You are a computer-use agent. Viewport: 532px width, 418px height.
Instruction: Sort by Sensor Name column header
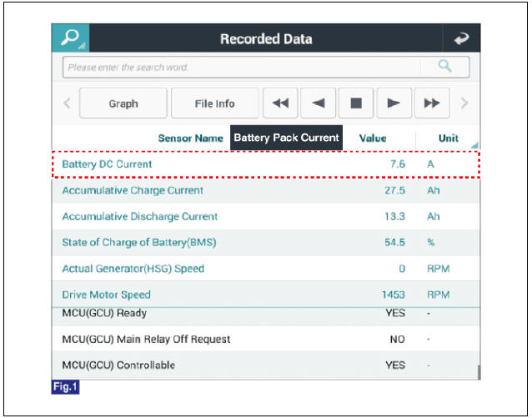click(190, 138)
